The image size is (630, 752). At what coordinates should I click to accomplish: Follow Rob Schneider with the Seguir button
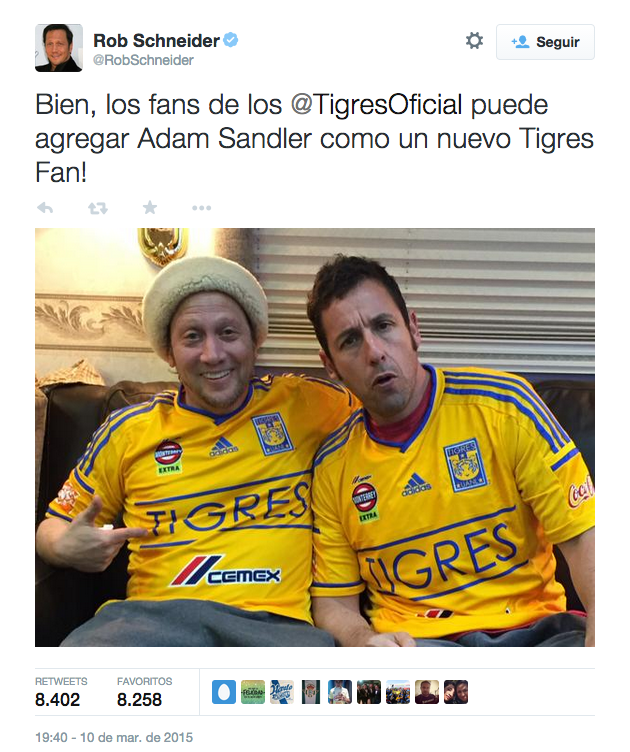click(545, 42)
